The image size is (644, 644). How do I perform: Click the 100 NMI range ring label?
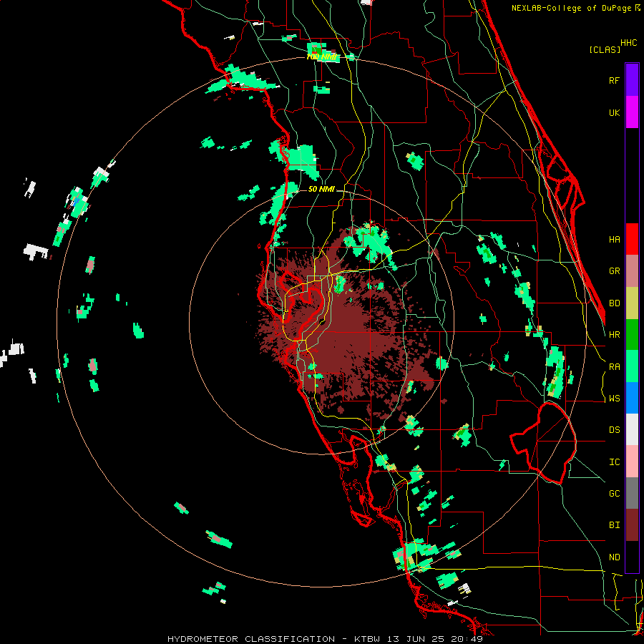tap(321, 57)
